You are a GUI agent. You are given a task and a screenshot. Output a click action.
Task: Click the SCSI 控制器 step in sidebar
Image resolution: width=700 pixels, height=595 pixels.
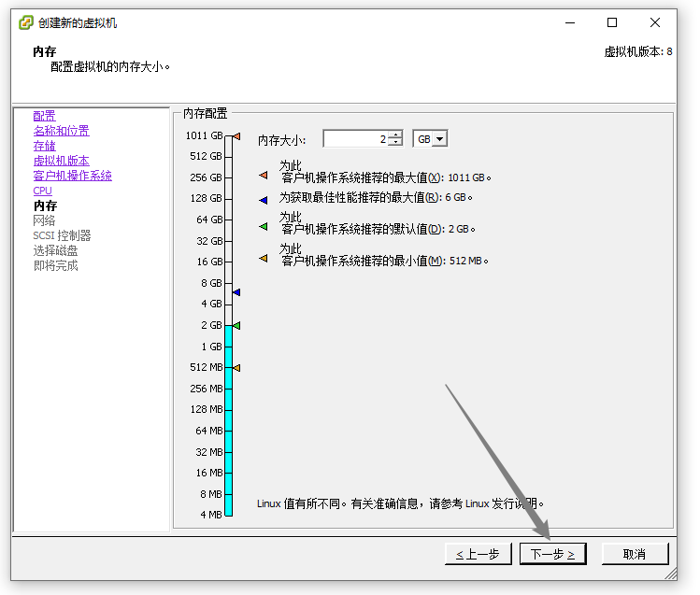62,235
